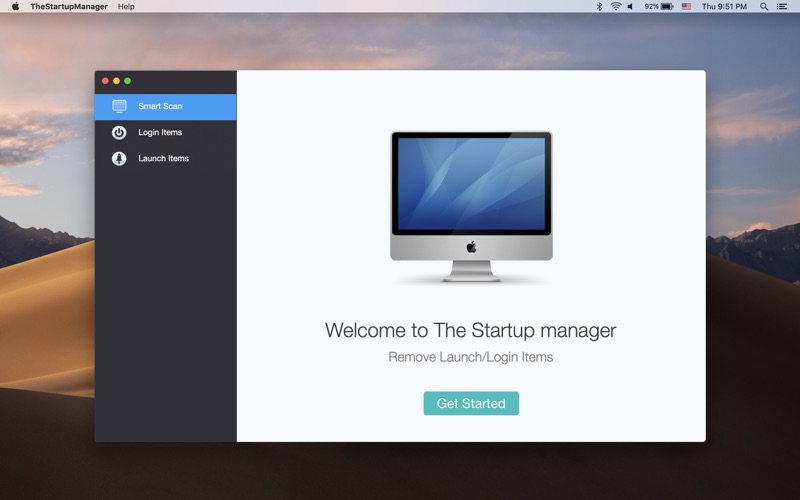Click the Smart Scan monitor icon
800x500 pixels.
tap(119, 106)
